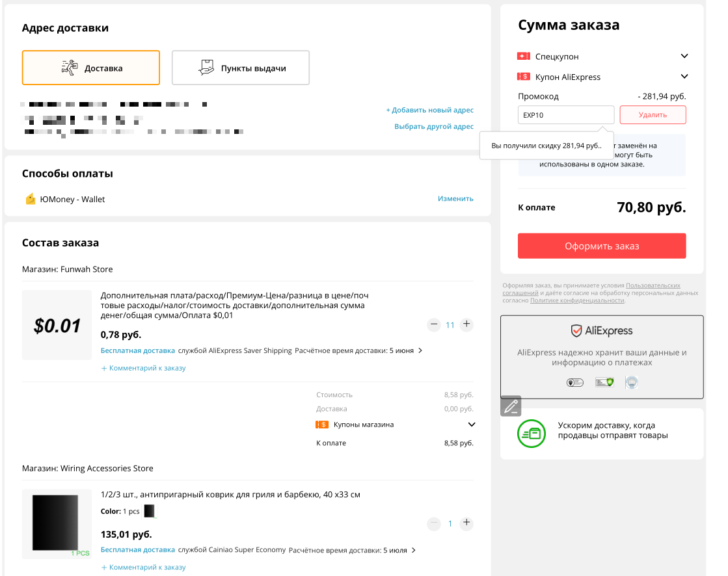Screen dimensions: 728x576
Task: Decrease quantity of the $0.01 extra fee item
Action: (x=434, y=324)
